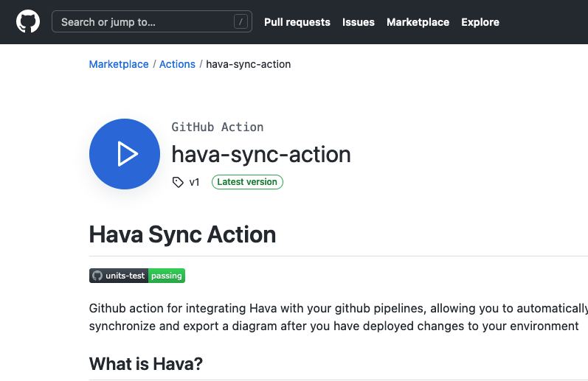Viewport: 588px width, 381px height.
Task: Click the Marketplace breadcrumb link
Action: click(x=119, y=64)
